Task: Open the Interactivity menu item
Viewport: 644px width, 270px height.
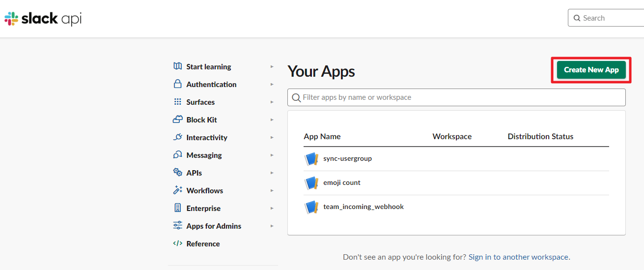Action: coord(207,137)
